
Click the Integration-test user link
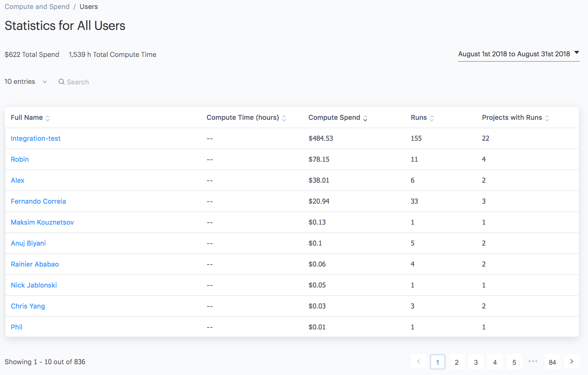point(36,138)
